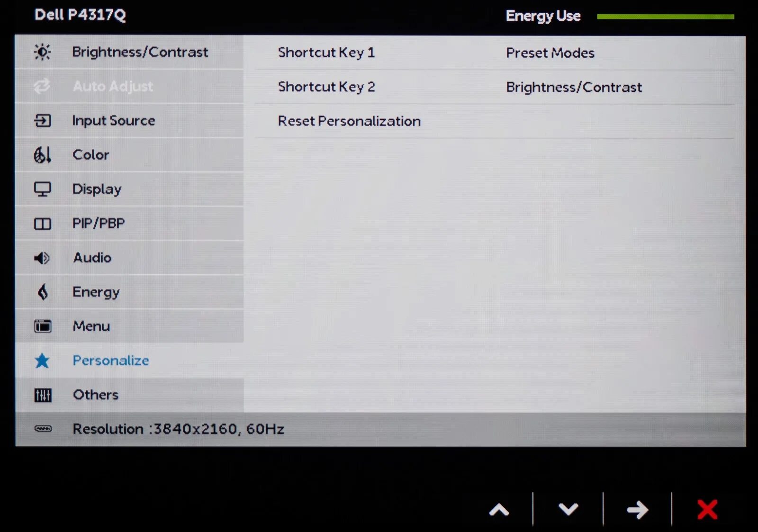Viewport: 758px width, 532px height.
Task: Confirm with the right arrow button
Action: tap(637, 510)
